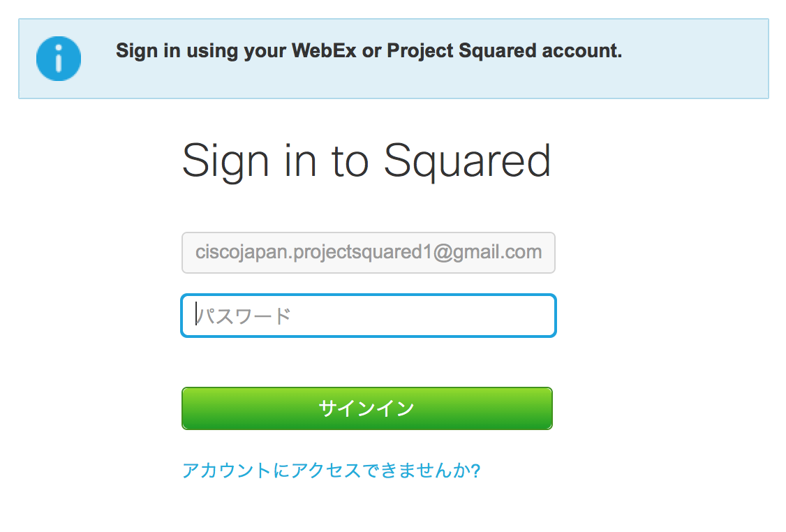This screenshot has height=532, width=786.
Task: Click the パスワード placeholder text
Action: [244, 317]
